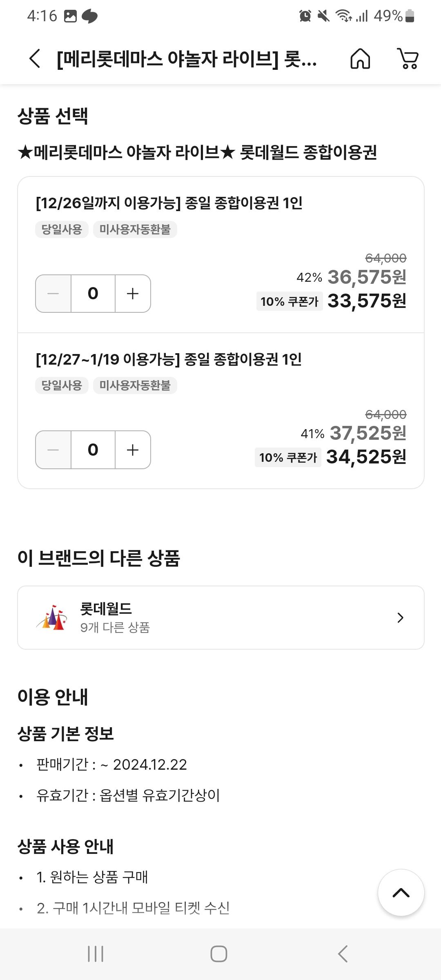Tap the 10% 쿠폰가 badge for 34,525원
The height and width of the screenshot is (980, 441).
pos(288,457)
